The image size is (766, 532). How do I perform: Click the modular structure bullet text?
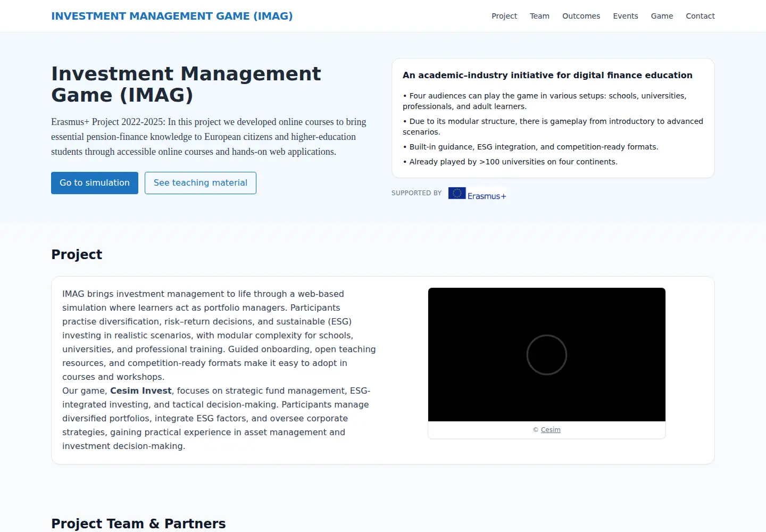click(553, 127)
